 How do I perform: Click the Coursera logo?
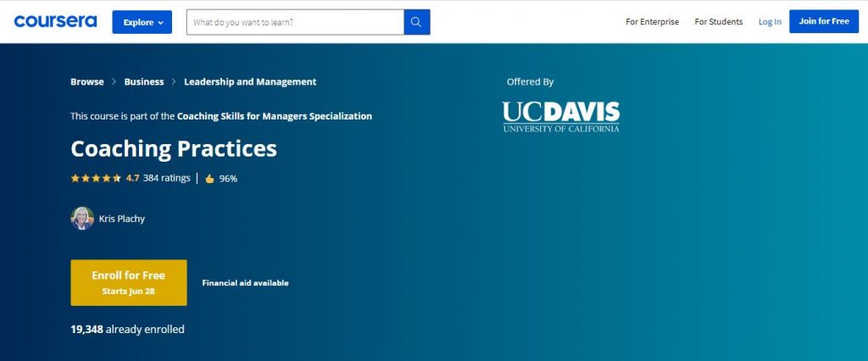(55, 21)
